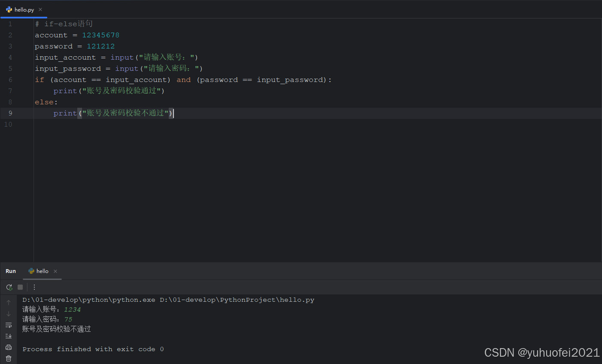
Task: Click the value 121212 on line 3
Action: pyautogui.click(x=101, y=46)
